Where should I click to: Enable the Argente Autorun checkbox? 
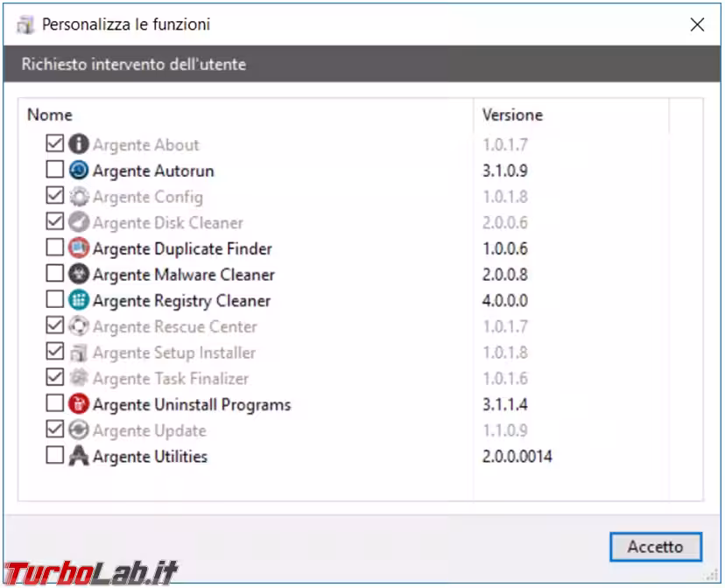point(55,169)
